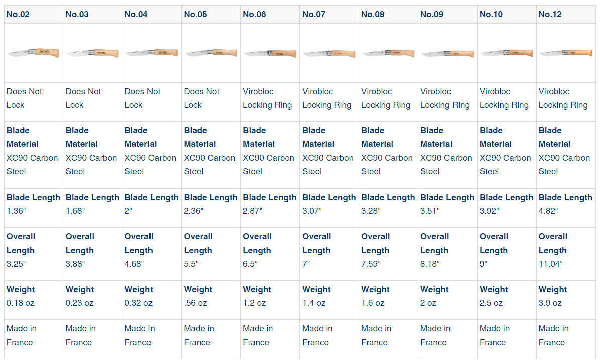600x364 pixels.
Task: Select the 11.04" overall length cell
Action: click(551, 264)
